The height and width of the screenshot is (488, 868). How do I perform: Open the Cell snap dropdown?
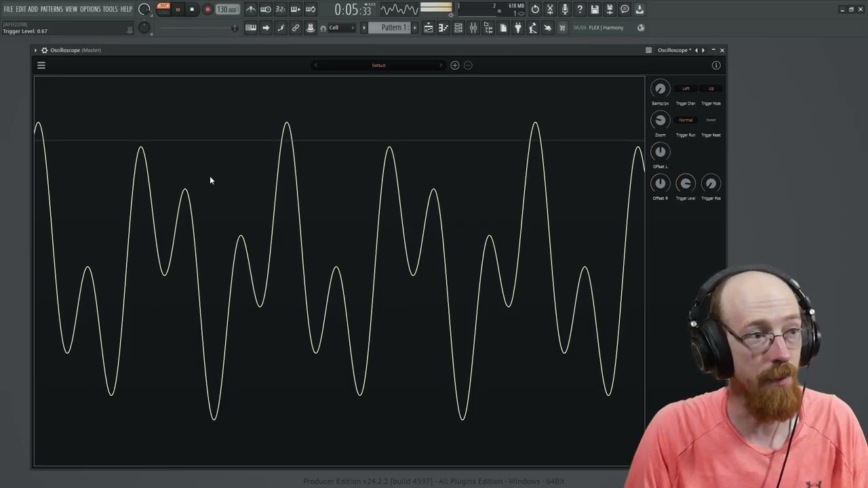coord(341,28)
